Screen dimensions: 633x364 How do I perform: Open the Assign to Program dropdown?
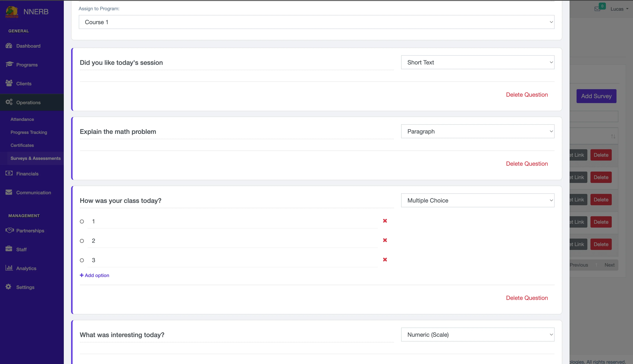coord(316,22)
